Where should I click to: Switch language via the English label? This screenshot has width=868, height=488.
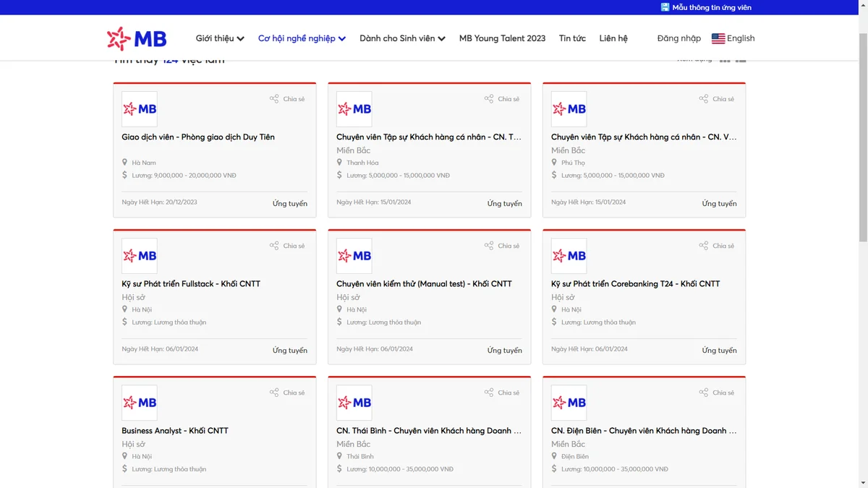(741, 38)
